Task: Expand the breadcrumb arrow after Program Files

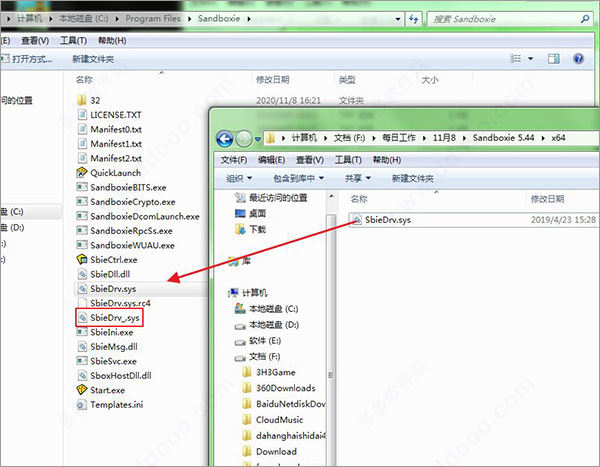Action: click(x=189, y=18)
